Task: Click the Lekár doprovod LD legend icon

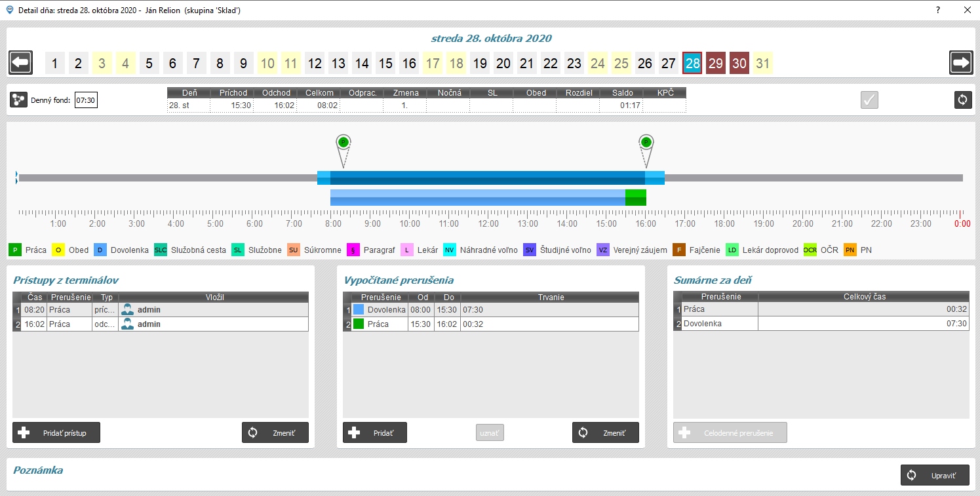Action: tap(732, 250)
